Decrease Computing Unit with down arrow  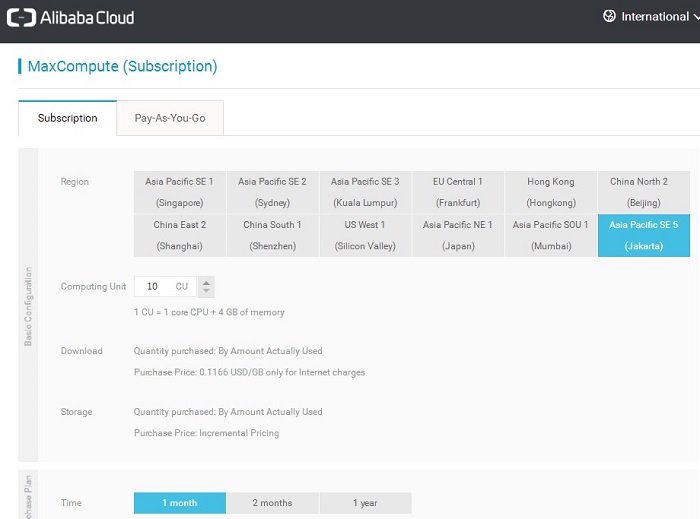click(206, 291)
